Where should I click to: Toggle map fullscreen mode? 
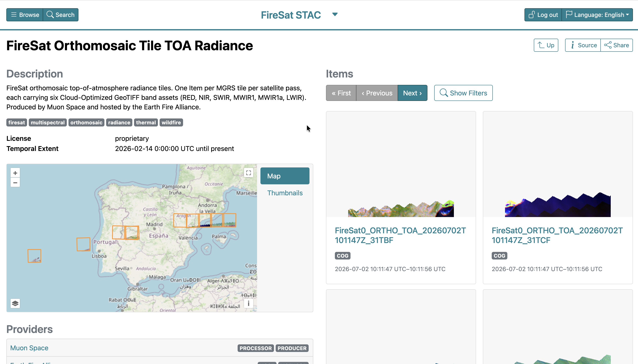[249, 173]
